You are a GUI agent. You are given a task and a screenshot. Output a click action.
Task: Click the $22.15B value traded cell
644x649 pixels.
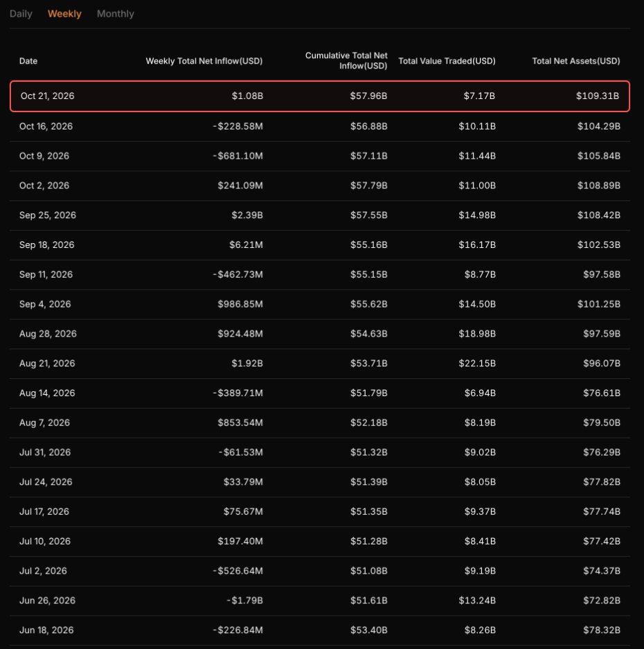pos(477,364)
